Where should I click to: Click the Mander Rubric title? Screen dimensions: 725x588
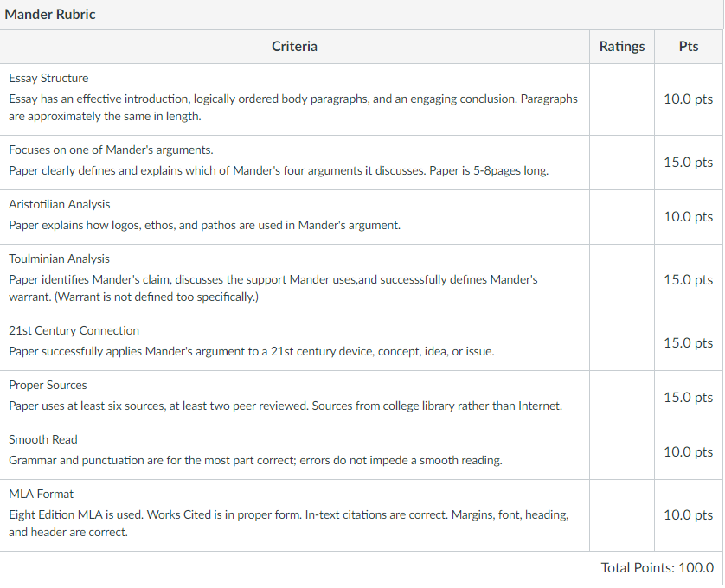(50, 15)
